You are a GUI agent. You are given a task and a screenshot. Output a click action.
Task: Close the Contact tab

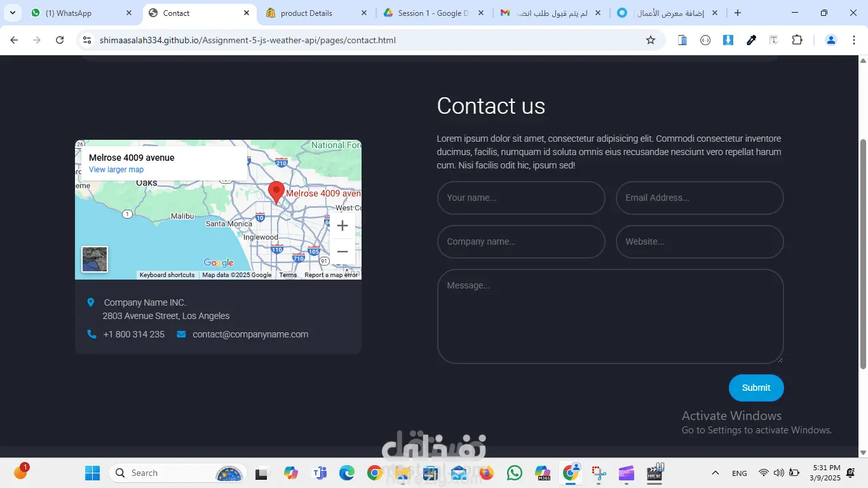point(247,13)
